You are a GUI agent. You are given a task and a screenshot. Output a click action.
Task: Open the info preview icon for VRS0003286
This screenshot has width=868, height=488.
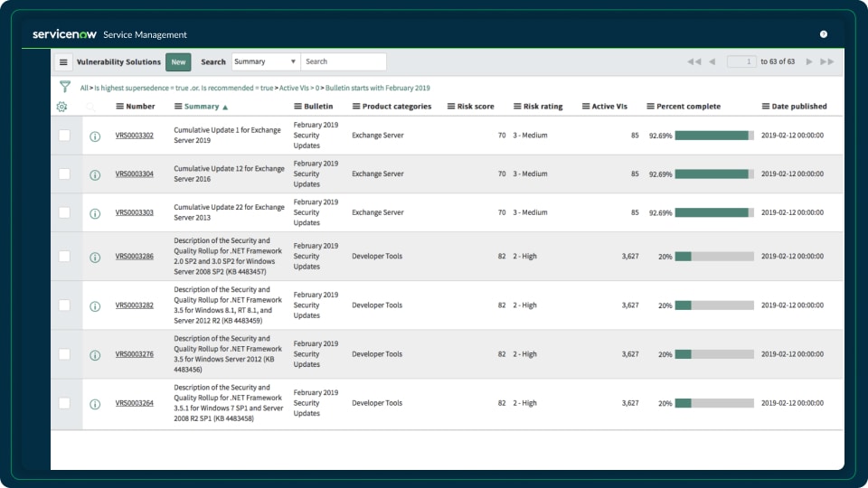click(x=95, y=258)
